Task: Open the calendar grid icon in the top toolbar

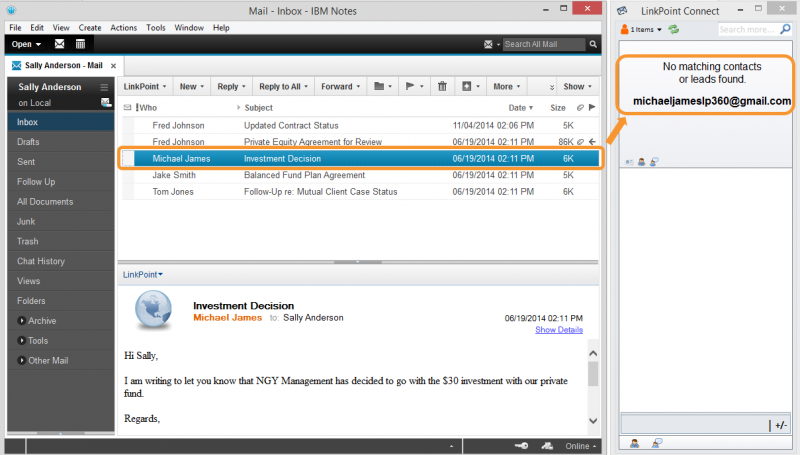Action: click(x=80, y=44)
